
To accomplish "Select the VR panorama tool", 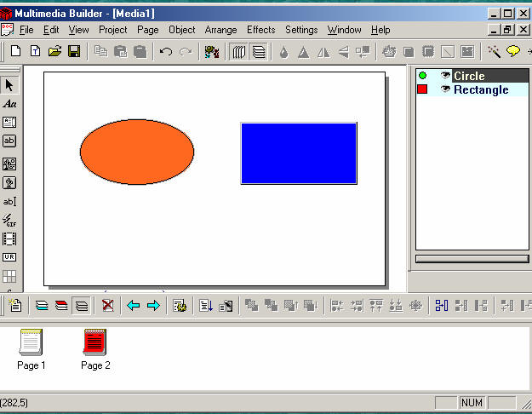I will click(x=9, y=257).
